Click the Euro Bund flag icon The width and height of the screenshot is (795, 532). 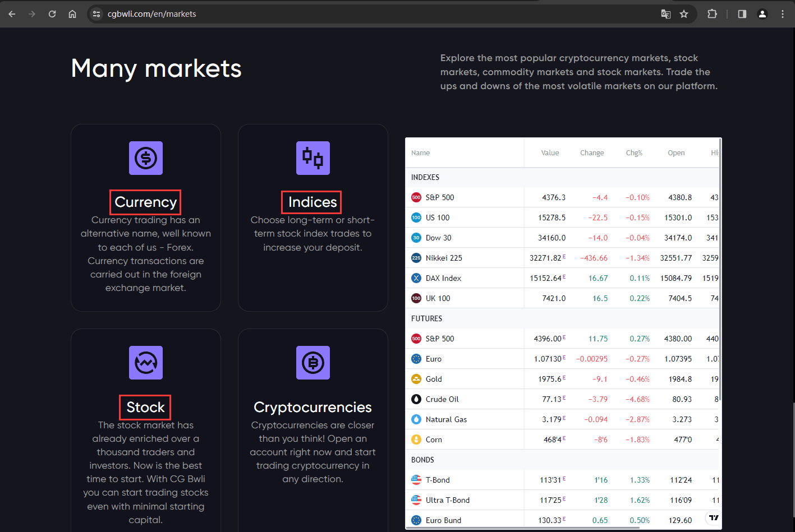pos(416,520)
